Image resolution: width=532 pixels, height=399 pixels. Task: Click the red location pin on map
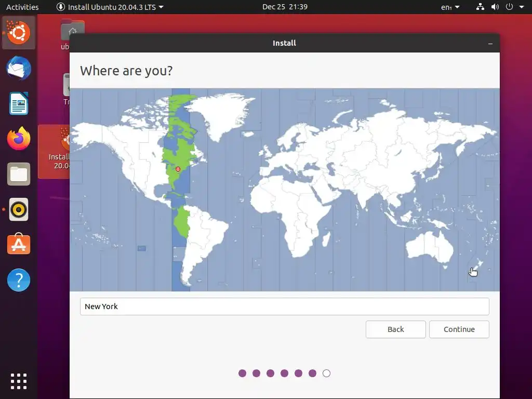click(178, 169)
